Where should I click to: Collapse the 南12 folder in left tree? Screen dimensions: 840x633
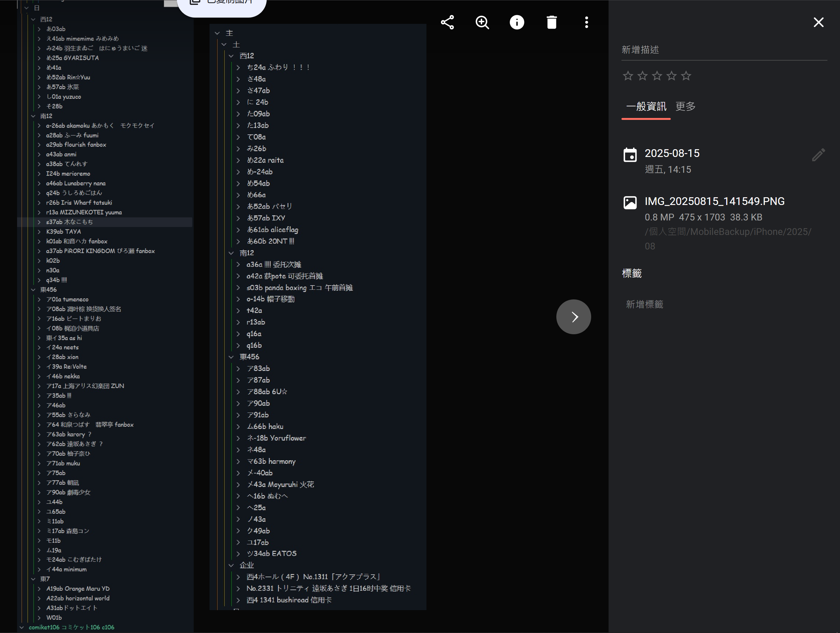pos(33,116)
